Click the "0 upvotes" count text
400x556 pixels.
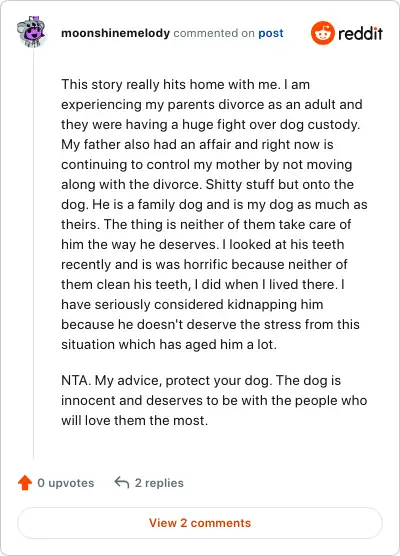(66, 483)
